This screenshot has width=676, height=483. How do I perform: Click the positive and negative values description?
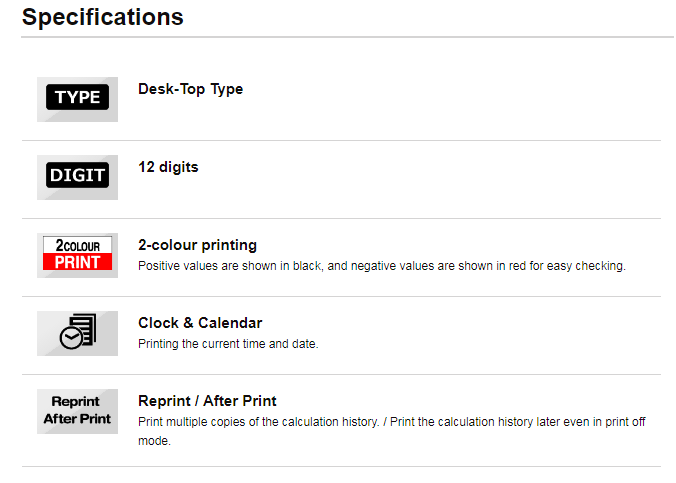click(382, 266)
